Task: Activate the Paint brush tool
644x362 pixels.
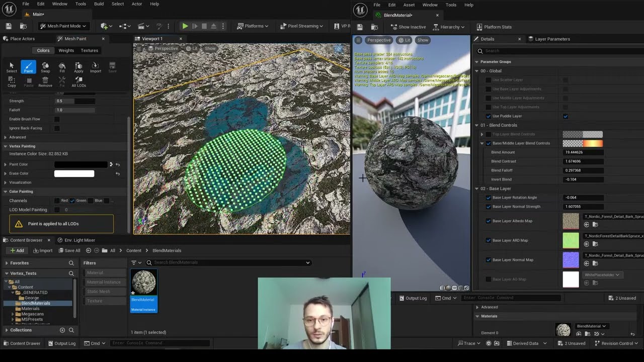Action: coord(28,67)
